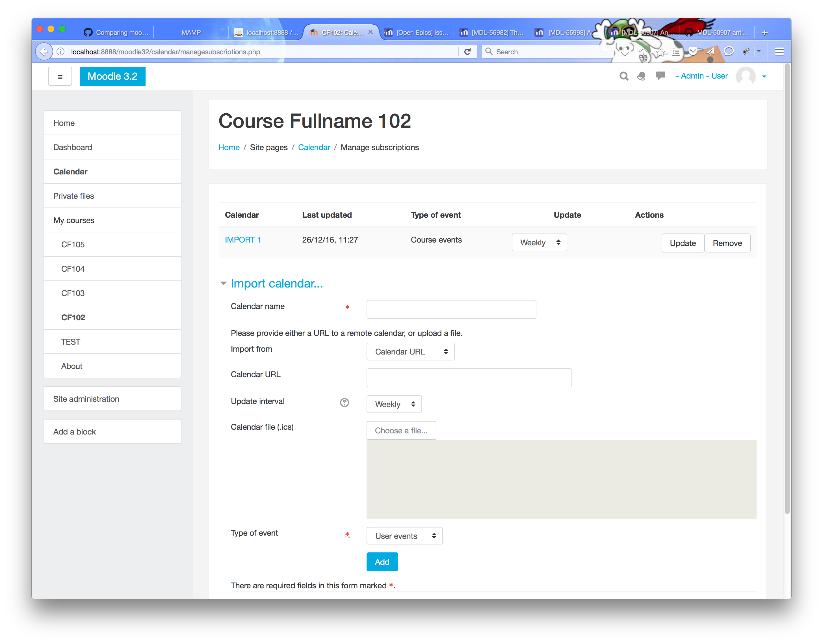The height and width of the screenshot is (644, 823).
Task: Open Calendar in the side navigation
Action: [112, 172]
